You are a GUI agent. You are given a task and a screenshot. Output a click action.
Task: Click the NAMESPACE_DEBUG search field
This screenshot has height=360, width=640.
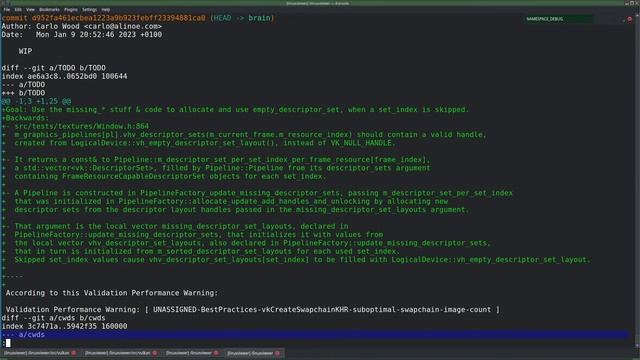(x=558, y=19)
